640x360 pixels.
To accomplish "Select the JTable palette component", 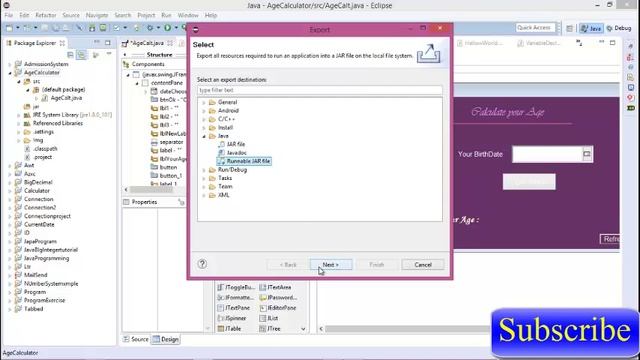I will (229, 329).
